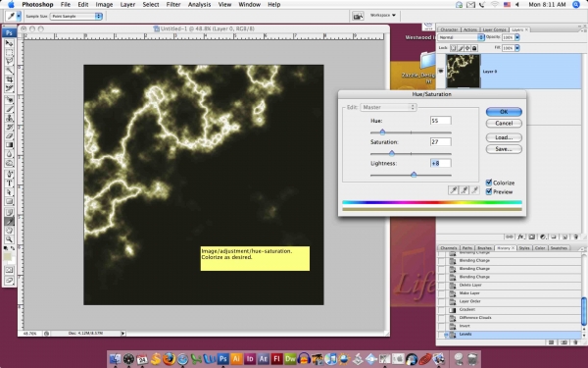Screen dimensions: 588x368
Task: Open the Trash in the Dock
Action: click(x=472, y=359)
